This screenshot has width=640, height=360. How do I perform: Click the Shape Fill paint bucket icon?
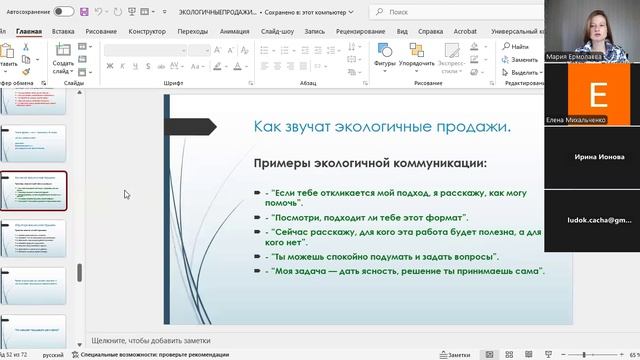[x=474, y=47]
